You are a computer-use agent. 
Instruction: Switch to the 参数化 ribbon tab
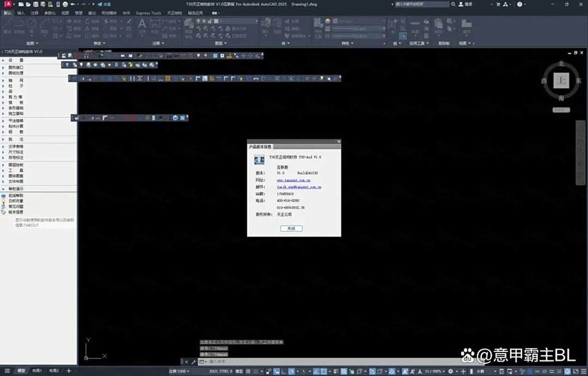50,13
